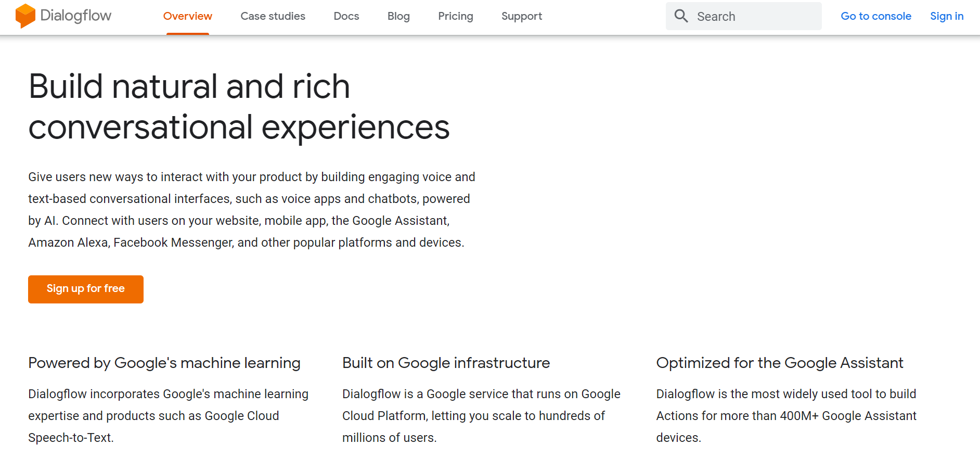Open the Support tab

[522, 16]
